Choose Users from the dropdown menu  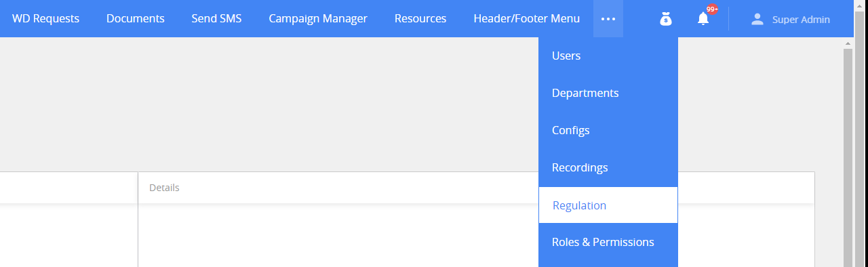(x=608, y=56)
